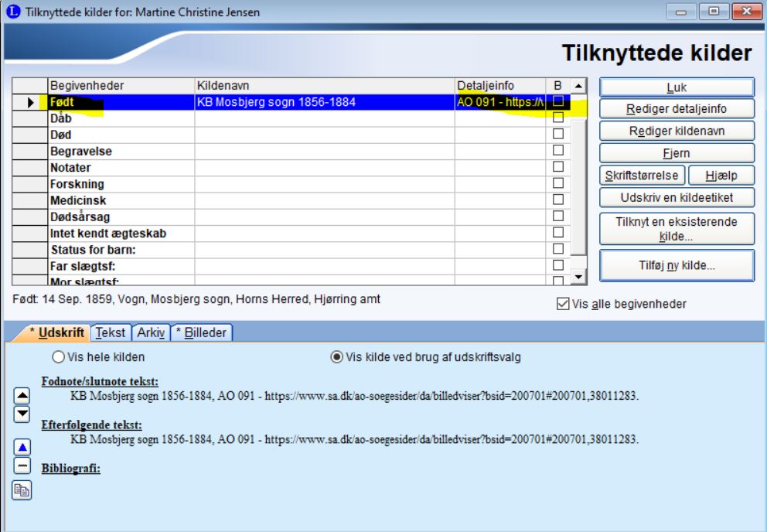Minimize the Tilknyttede kilder window
Screen dimensions: 767x532
[681, 12]
